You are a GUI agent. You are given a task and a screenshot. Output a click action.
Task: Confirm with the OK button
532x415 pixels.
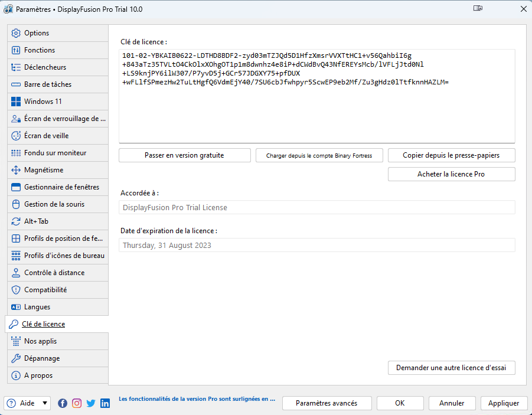coord(400,403)
